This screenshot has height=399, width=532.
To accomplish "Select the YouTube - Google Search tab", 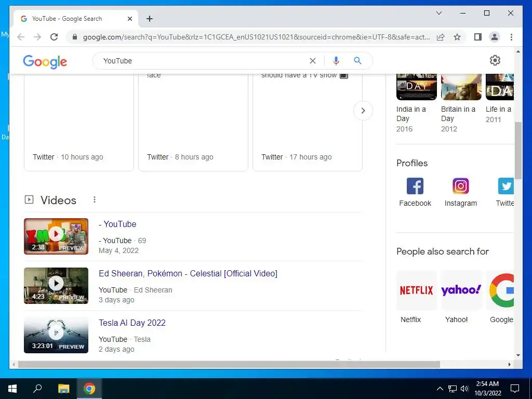I will point(76,19).
